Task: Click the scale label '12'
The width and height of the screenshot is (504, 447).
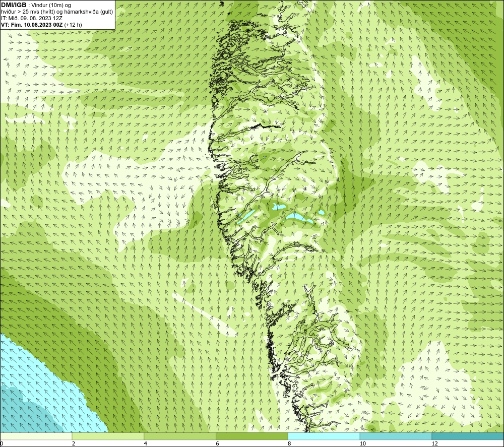Action: [435, 444]
